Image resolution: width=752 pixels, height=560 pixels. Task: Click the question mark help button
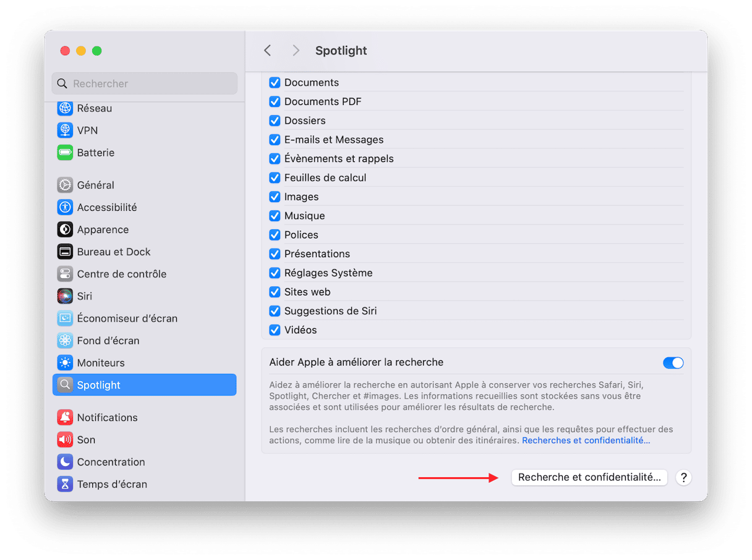click(683, 477)
